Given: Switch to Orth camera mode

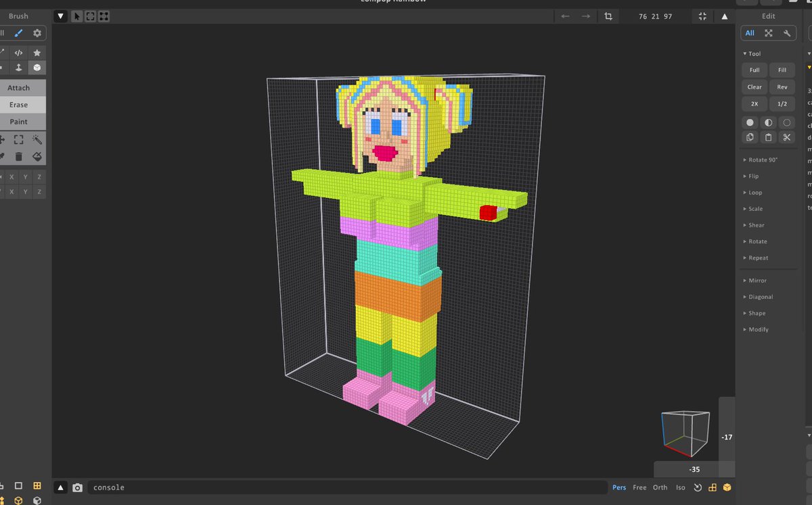Looking at the screenshot, I should pyautogui.click(x=660, y=487).
